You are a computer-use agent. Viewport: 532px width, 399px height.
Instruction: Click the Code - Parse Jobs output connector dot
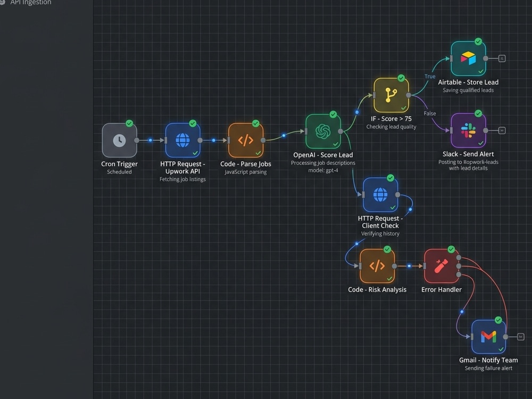pos(263,140)
